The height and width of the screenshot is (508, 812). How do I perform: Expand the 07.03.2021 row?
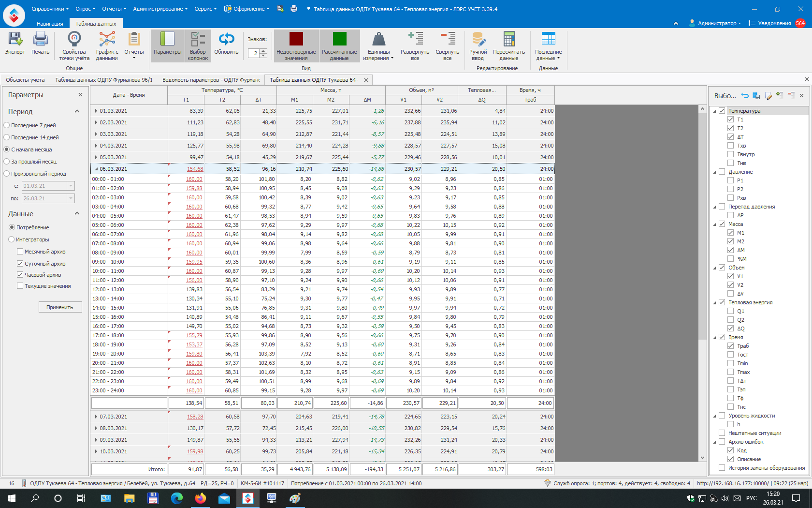[x=96, y=417]
